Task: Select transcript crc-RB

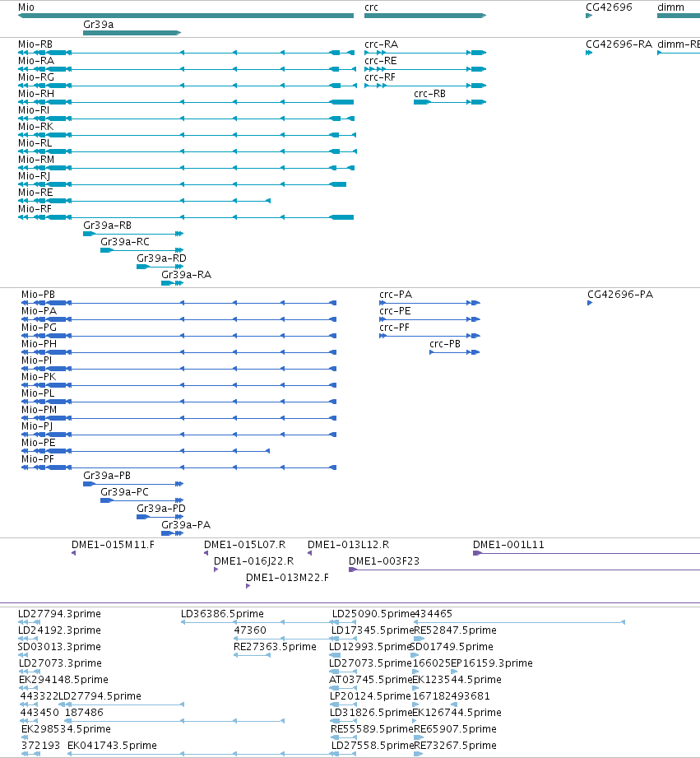Action: pos(430,94)
